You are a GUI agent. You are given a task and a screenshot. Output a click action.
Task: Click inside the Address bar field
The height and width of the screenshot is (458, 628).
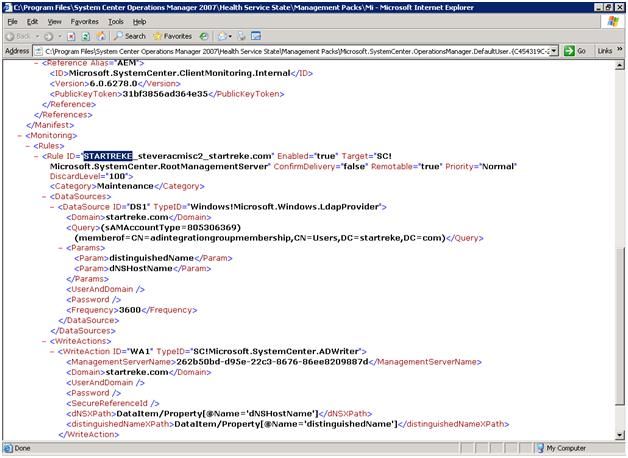click(x=296, y=51)
